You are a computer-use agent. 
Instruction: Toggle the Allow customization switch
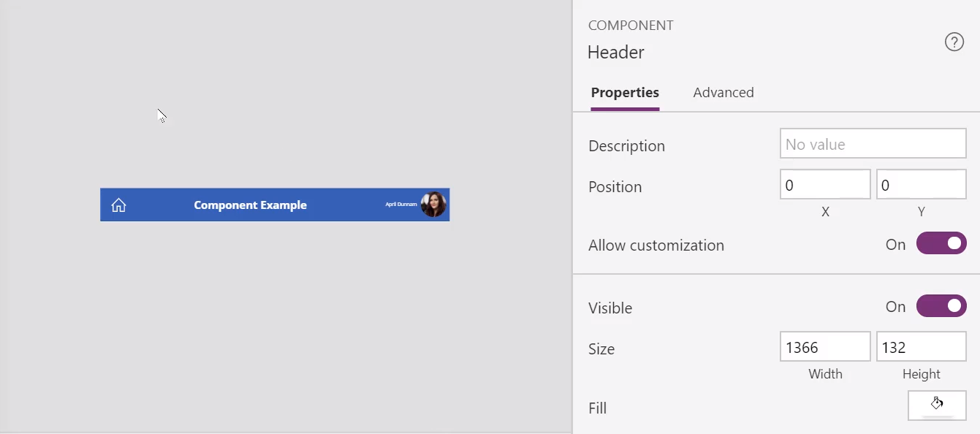(x=941, y=244)
